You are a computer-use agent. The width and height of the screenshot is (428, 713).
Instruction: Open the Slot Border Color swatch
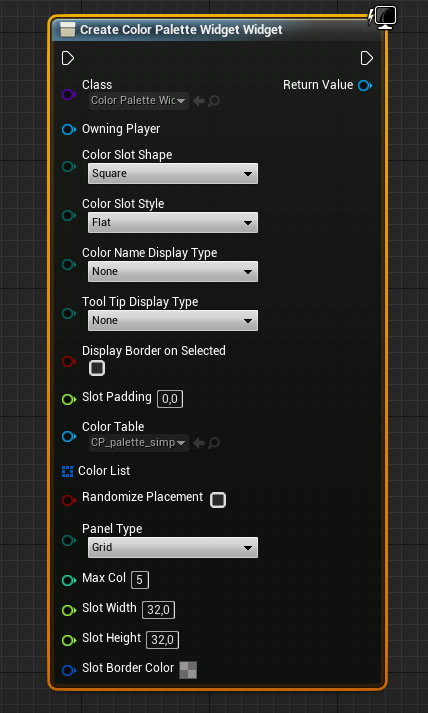pos(188,670)
